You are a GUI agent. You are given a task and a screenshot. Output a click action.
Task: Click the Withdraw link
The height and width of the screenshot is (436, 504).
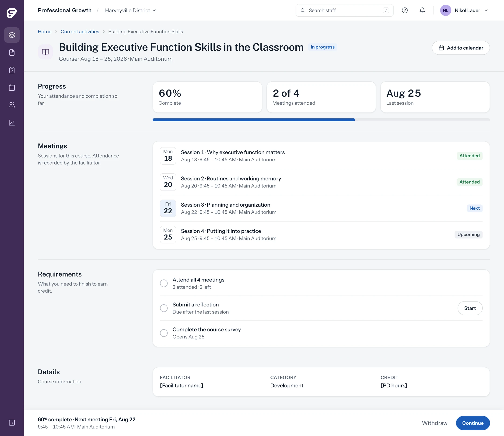pos(435,423)
